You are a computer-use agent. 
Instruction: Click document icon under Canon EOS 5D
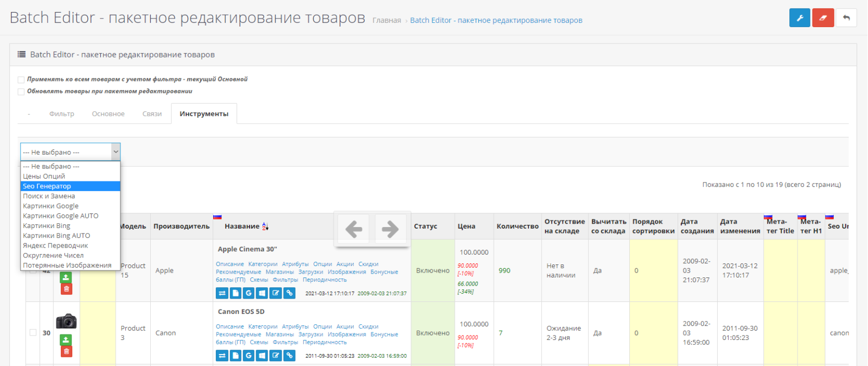(235, 356)
